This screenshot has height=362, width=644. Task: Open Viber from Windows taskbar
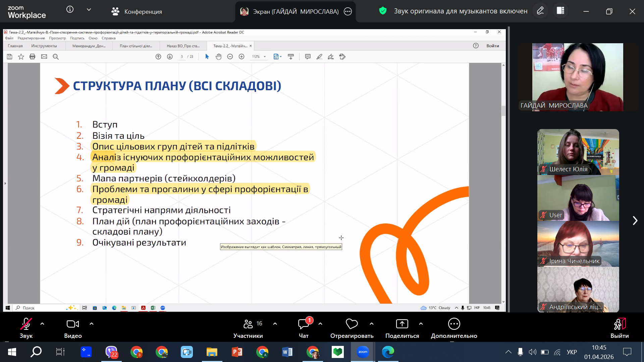coord(111,352)
